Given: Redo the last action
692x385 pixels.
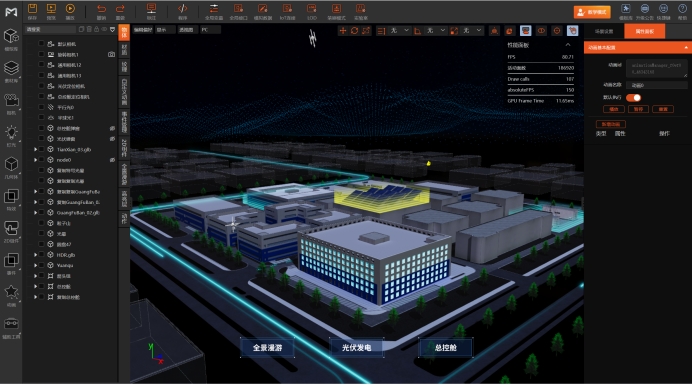Looking at the screenshot, I should point(120,8).
